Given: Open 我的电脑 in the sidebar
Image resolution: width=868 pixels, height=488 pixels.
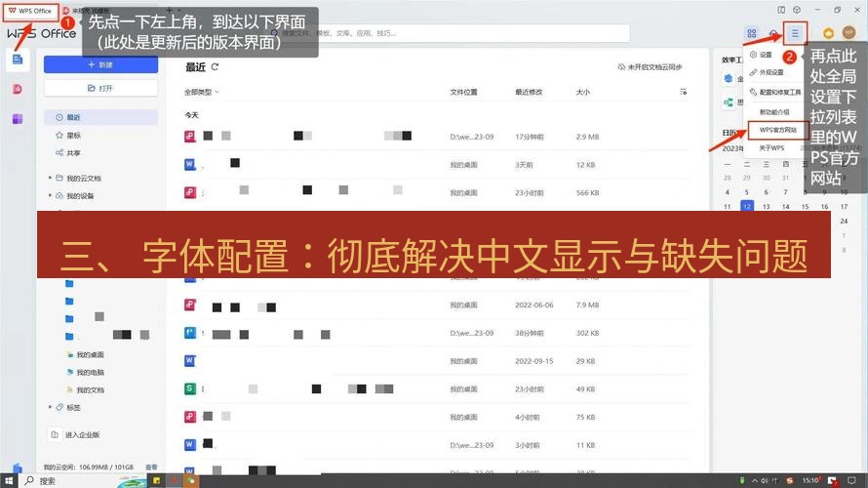Looking at the screenshot, I should click(86, 372).
